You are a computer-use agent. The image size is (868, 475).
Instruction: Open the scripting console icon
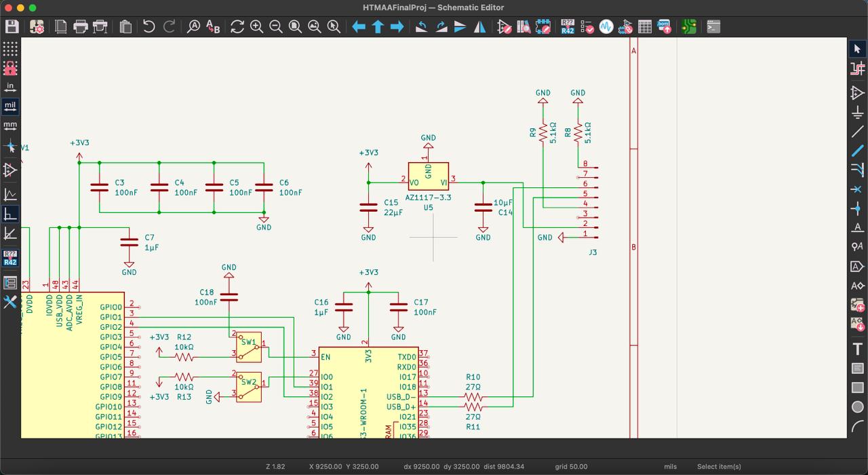point(713,26)
